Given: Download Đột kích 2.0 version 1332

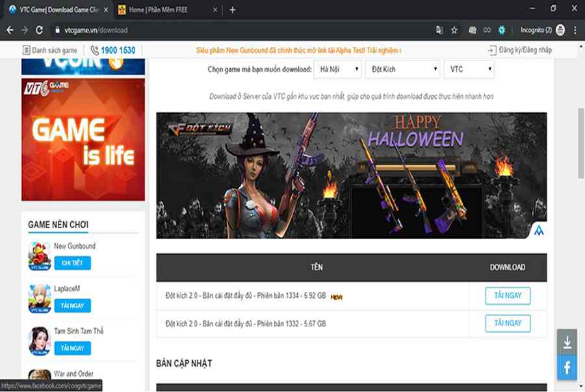Looking at the screenshot, I should click(508, 323).
